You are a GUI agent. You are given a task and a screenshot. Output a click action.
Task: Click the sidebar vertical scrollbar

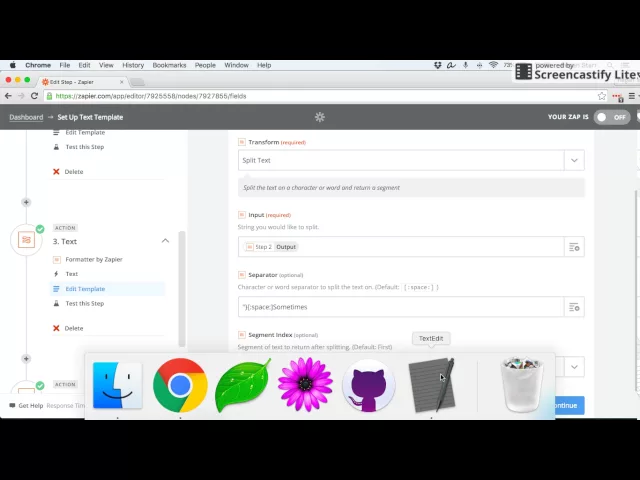pos(182,289)
